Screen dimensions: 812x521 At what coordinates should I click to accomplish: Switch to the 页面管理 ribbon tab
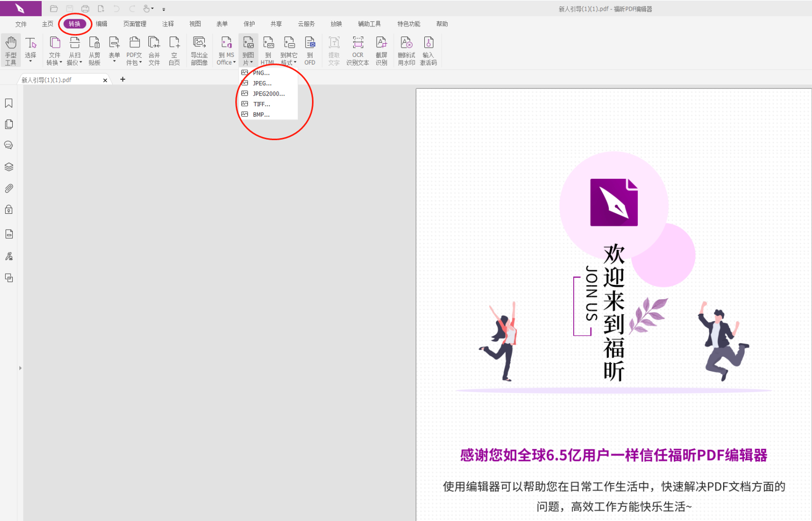(x=135, y=24)
